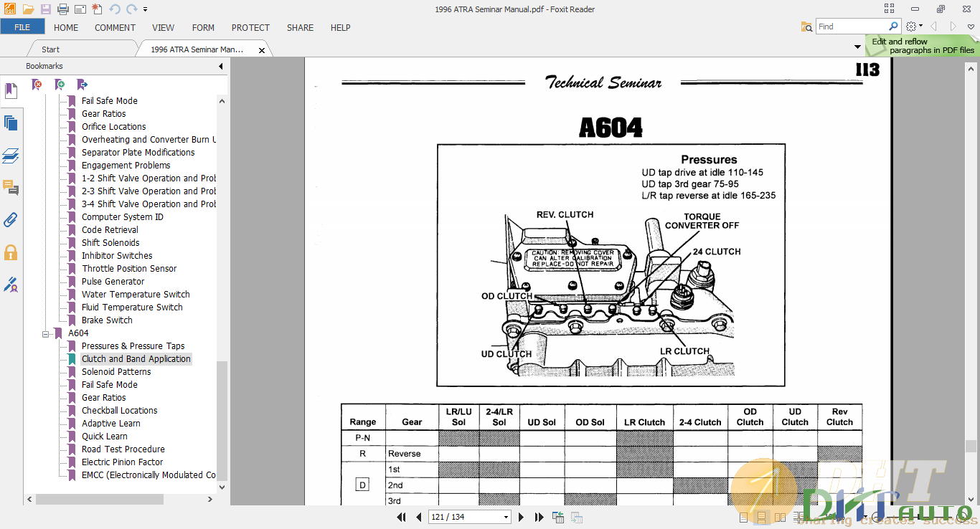
Task: Open a file using the folder icon
Action: pyautogui.click(x=28, y=9)
